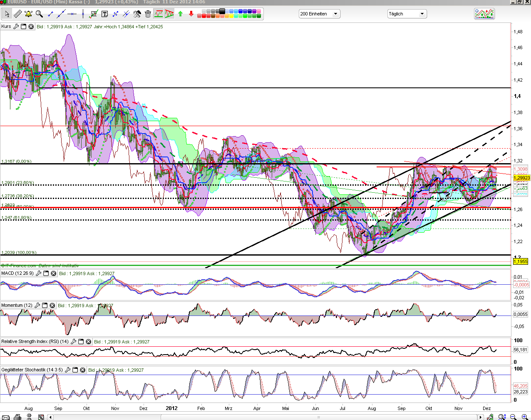Maximize the Momentum panel
The width and height of the screenshot is (531, 420).
tap(45, 306)
